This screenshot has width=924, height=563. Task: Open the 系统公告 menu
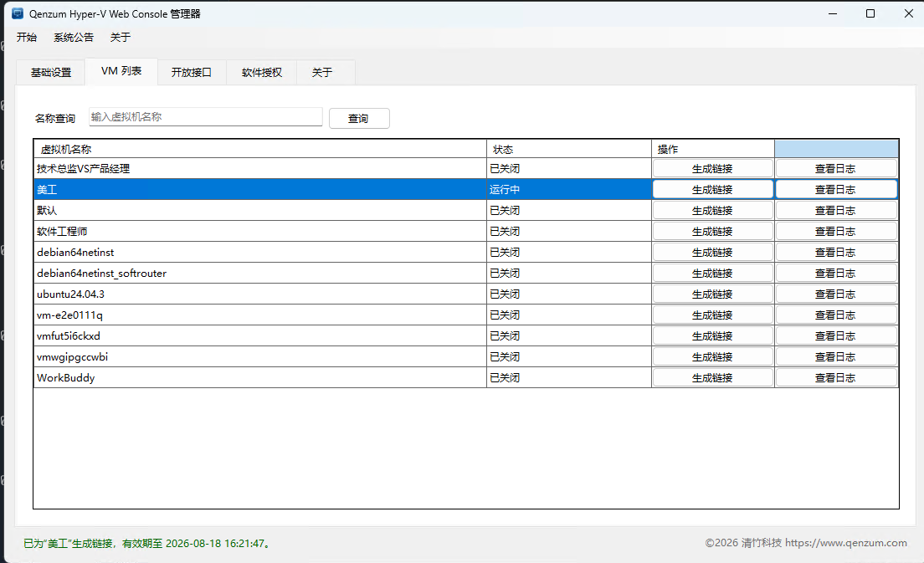(x=74, y=37)
